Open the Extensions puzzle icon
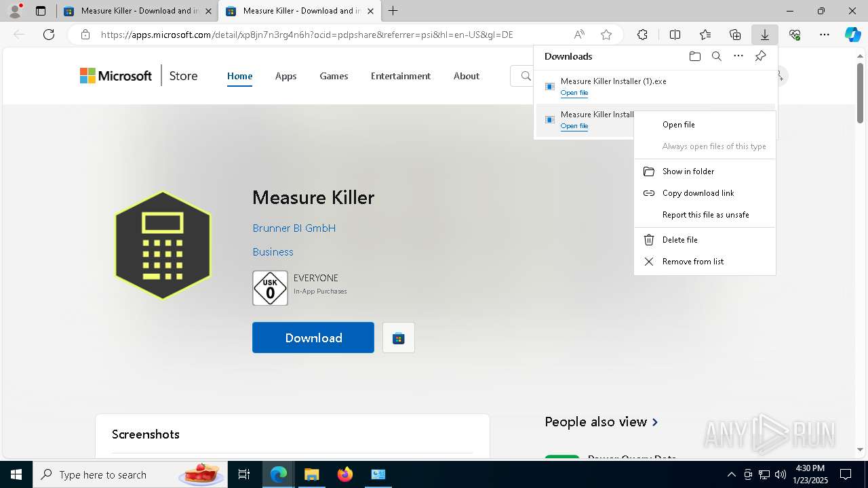Screen dimensions: 868x488 pos(642,35)
